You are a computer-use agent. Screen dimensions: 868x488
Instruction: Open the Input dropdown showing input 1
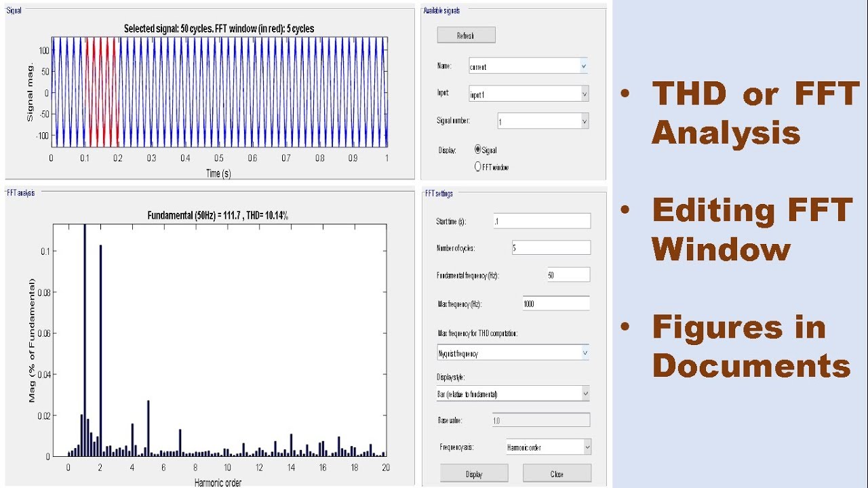528,94
